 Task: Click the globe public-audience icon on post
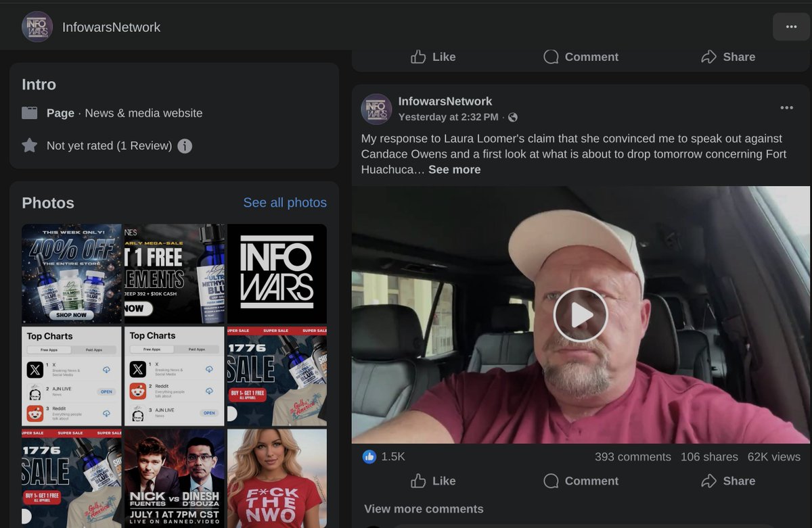tap(513, 118)
